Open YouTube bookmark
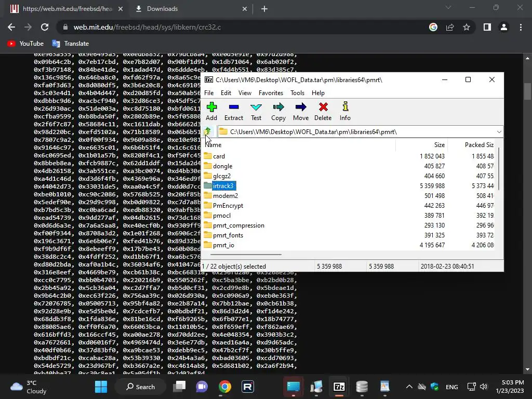This screenshot has height=399, width=532. tap(26, 44)
